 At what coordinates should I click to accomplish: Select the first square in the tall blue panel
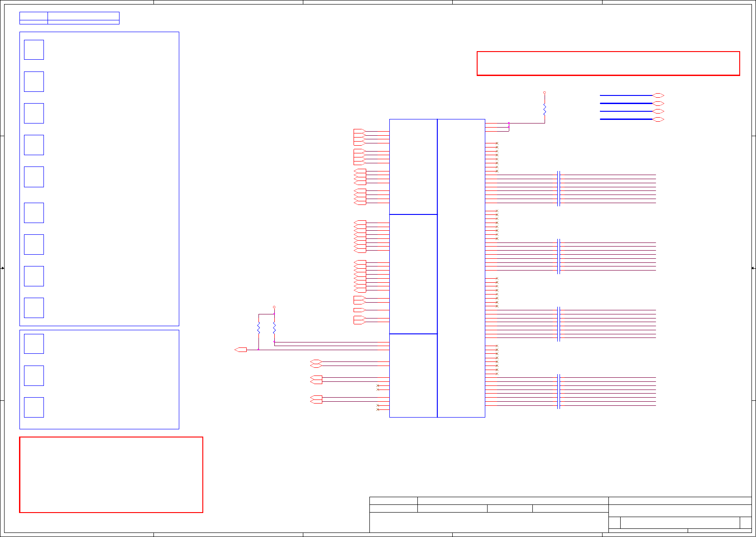pos(34,50)
